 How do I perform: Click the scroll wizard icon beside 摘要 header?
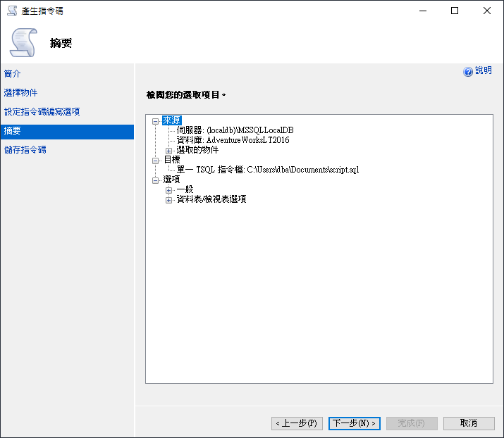pos(22,43)
